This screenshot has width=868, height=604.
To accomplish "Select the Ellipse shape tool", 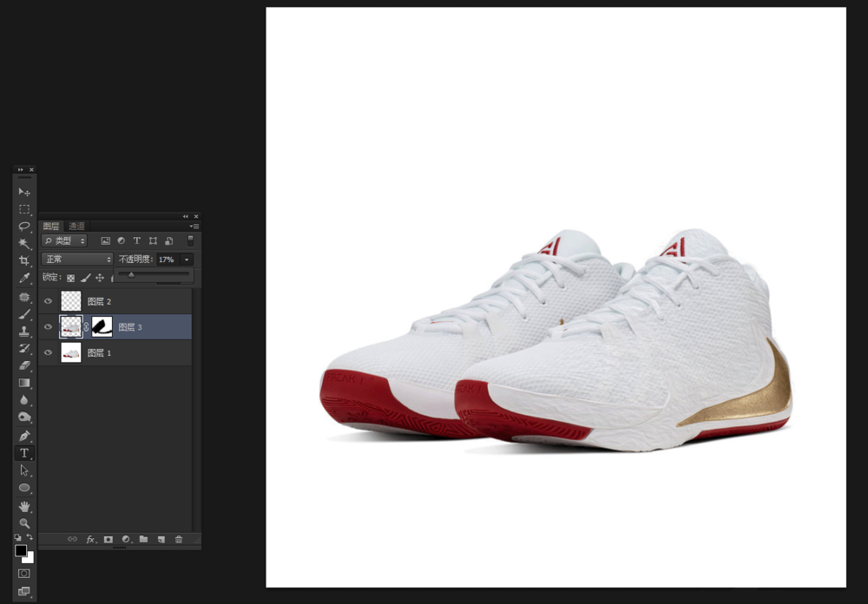I will tap(24, 488).
